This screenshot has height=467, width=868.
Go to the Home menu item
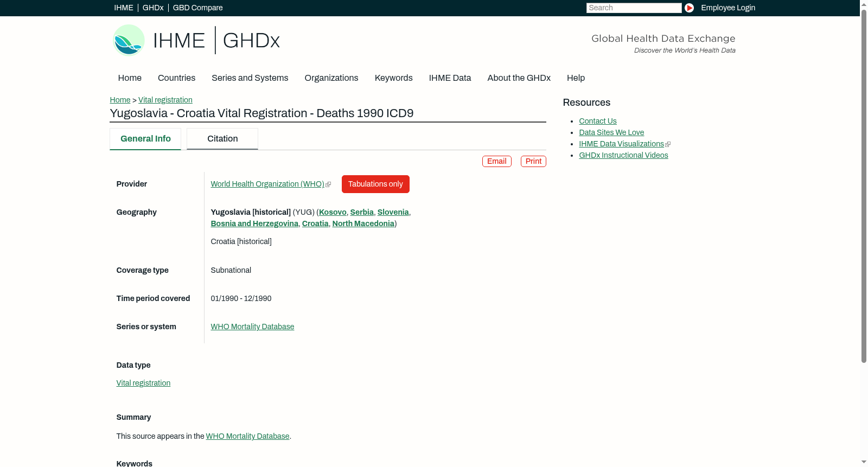130,78
